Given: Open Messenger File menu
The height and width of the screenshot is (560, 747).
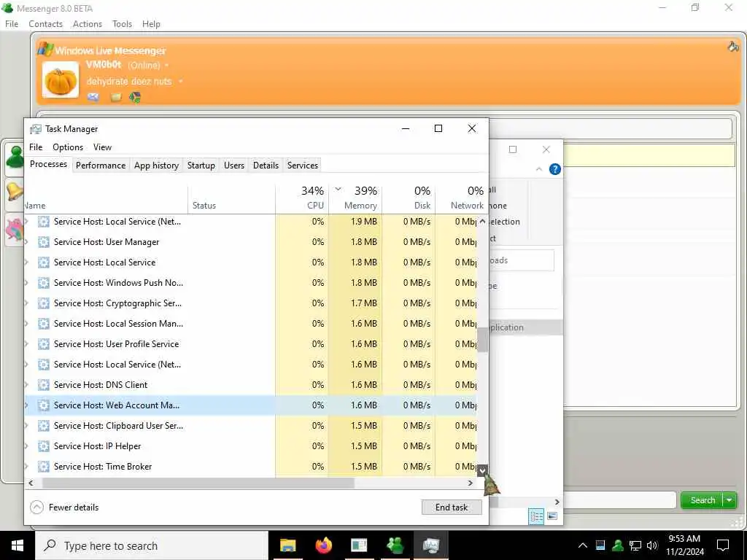Looking at the screenshot, I should (x=12, y=24).
